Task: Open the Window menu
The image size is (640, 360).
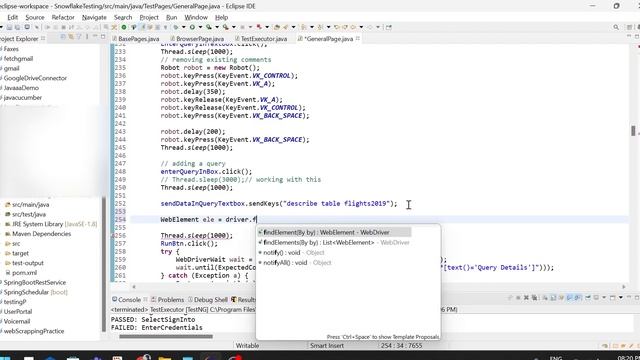Action: pos(196,18)
